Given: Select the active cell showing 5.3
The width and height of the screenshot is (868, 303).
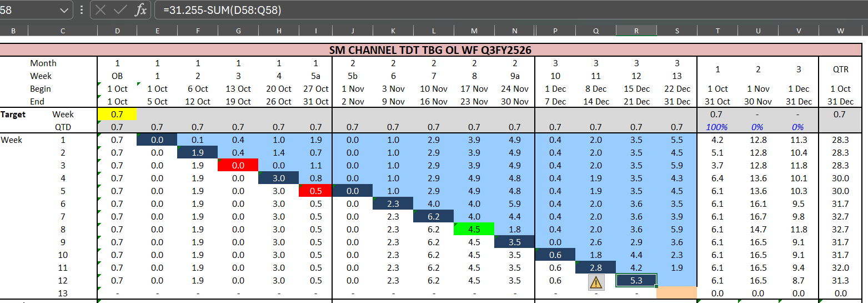Looking at the screenshot, I should point(636,280).
